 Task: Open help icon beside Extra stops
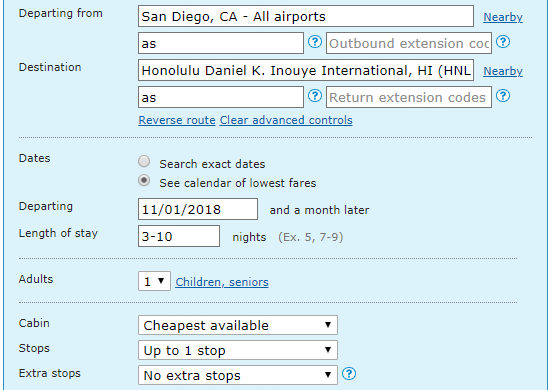click(x=349, y=374)
